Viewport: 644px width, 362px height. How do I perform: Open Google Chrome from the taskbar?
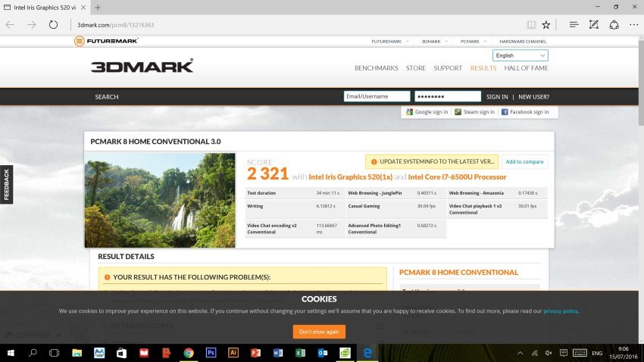tap(189, 353)
